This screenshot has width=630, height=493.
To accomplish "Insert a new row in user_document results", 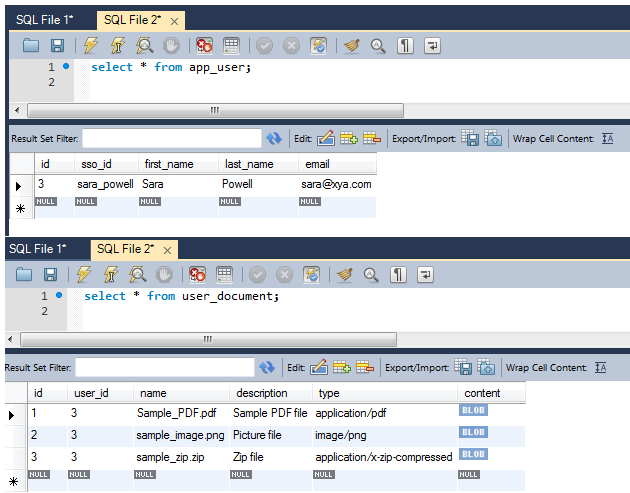I will pyautogui.click(x=342, y=367).
